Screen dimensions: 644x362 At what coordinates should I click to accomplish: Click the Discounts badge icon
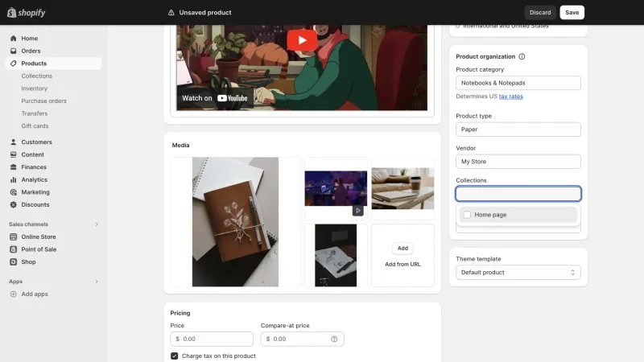(x=13, y=205)
